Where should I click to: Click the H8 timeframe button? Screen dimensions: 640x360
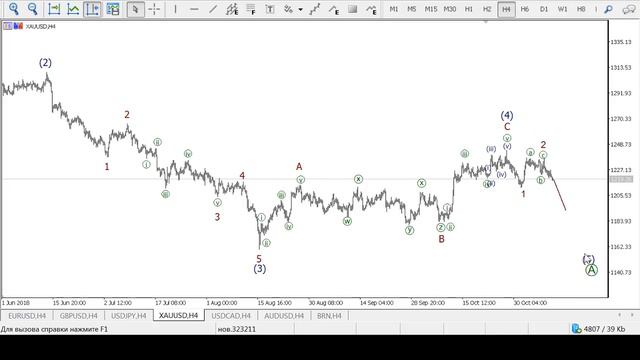click(581, 9)
